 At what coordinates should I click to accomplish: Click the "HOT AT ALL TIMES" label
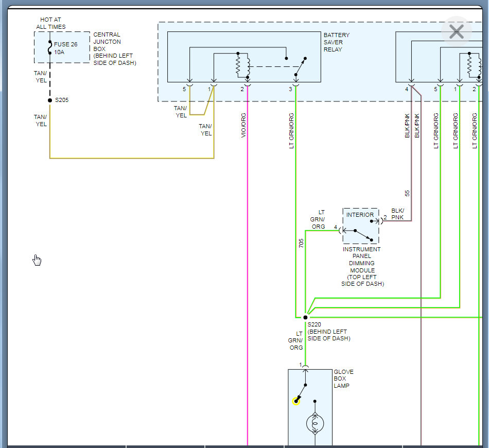point(51,23)
